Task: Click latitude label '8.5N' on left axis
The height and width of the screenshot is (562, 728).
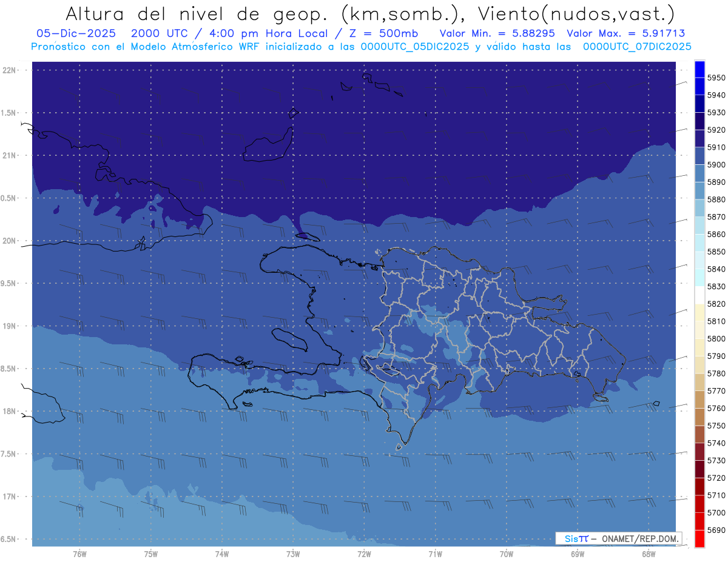Action: [9, 369]
